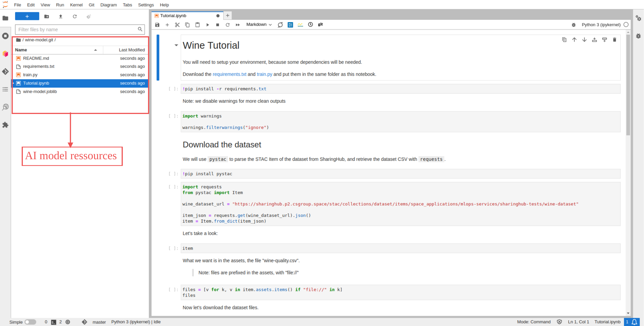Open the Git menu
This screenshot has height=326, width=644.
coord(91,5)
